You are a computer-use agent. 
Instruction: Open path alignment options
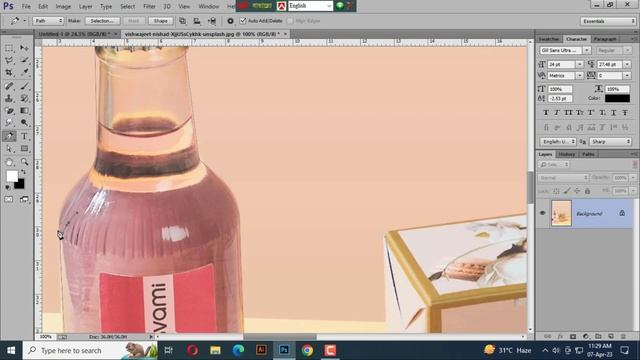click(197, 21)
